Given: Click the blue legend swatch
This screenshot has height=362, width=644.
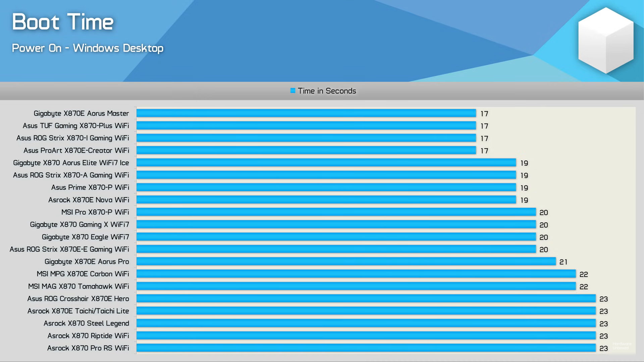Looking at the screenshot, I should click(293, 90).
